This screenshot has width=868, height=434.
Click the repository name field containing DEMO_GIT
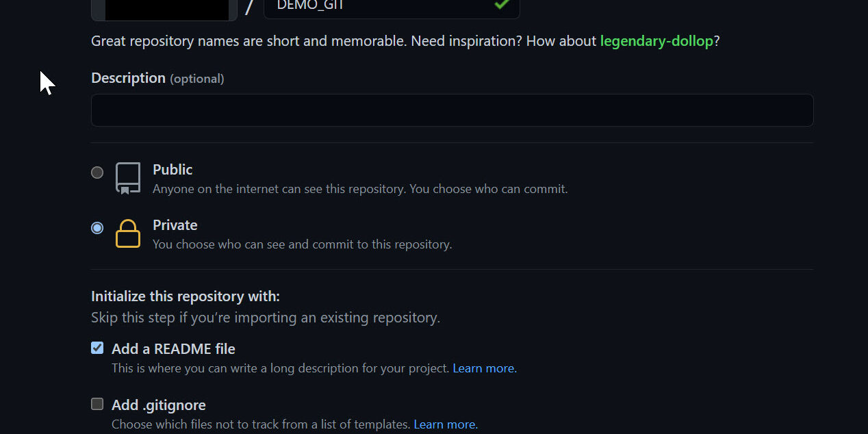click(x=383, y=7)
